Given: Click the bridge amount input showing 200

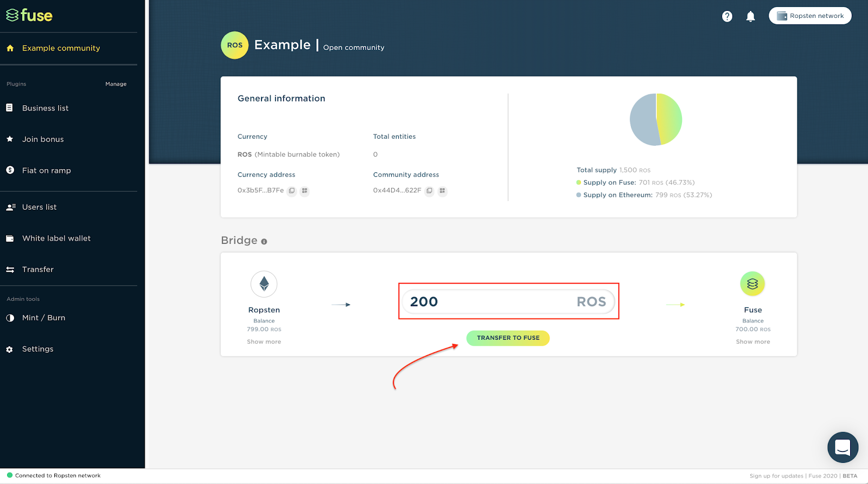Looking at the screenshot, I should (508, 302).
